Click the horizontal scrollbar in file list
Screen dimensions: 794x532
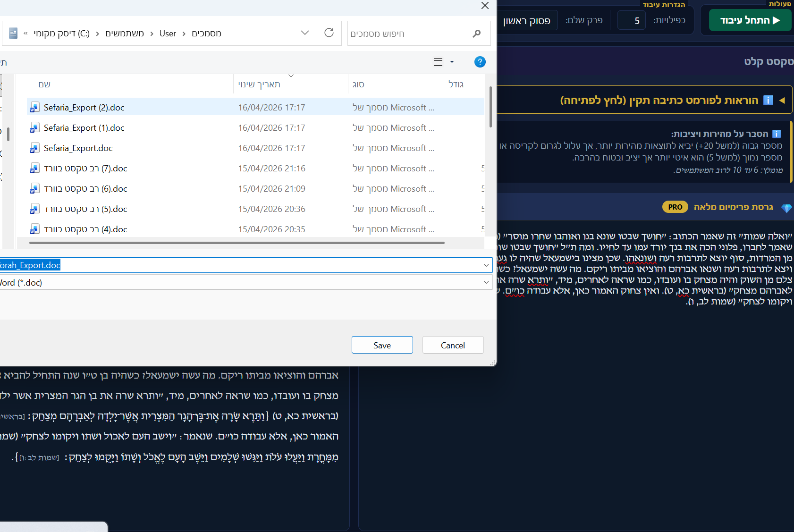(237, 243)
